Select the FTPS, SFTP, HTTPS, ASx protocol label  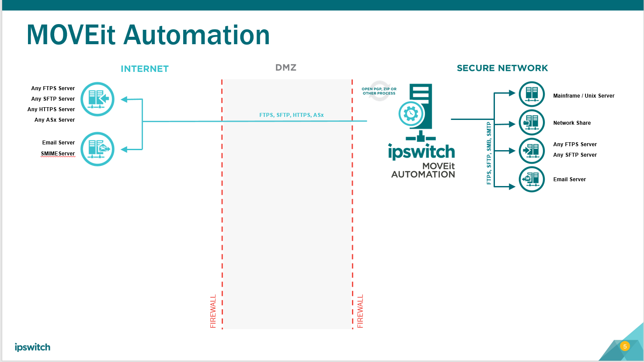tap(291, 115)
